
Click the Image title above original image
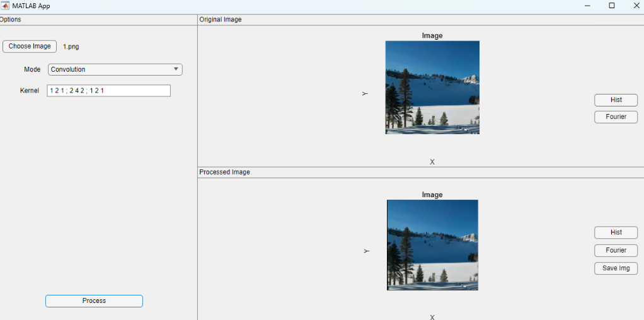click(432, 36)
